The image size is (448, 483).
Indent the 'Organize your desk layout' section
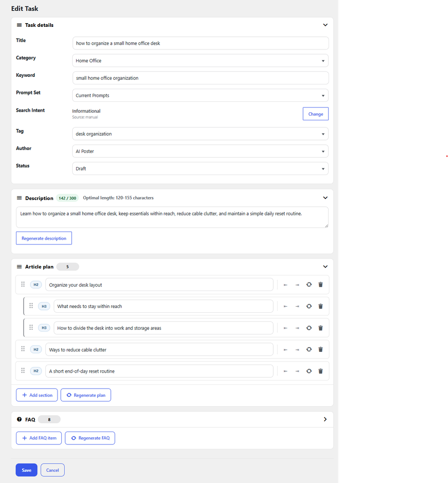pyautogui.click(x=297, y=285)
